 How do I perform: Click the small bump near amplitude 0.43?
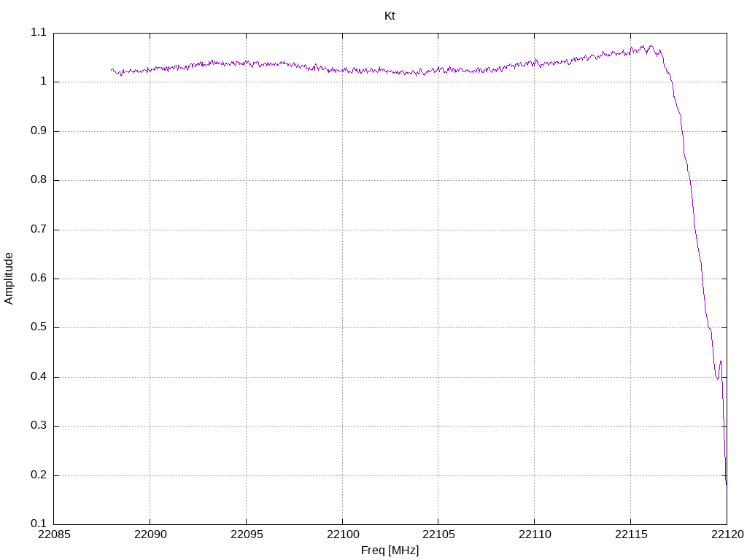coord(721,362)
